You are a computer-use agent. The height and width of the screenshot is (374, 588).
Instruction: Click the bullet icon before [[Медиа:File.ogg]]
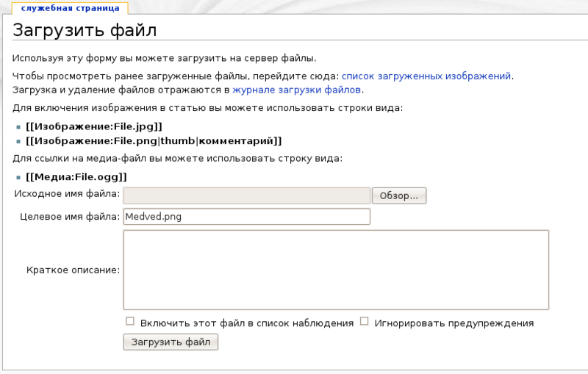point(18,177)
